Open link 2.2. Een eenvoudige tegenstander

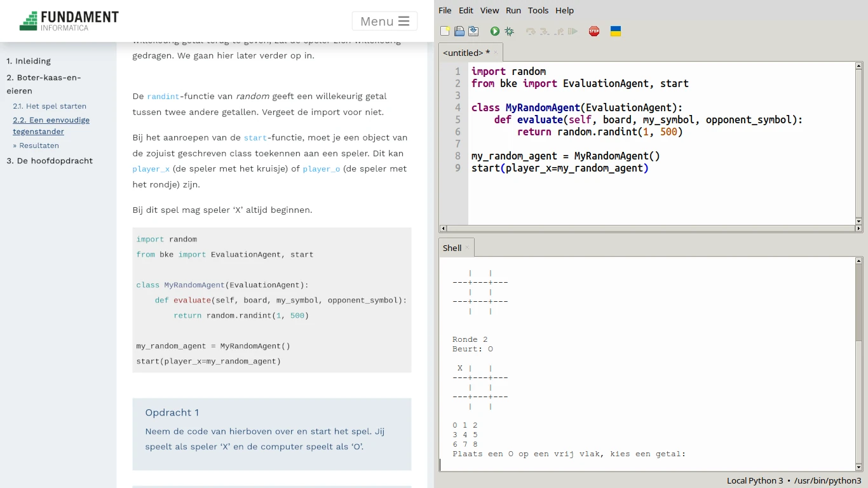click(x=51, y=125)
